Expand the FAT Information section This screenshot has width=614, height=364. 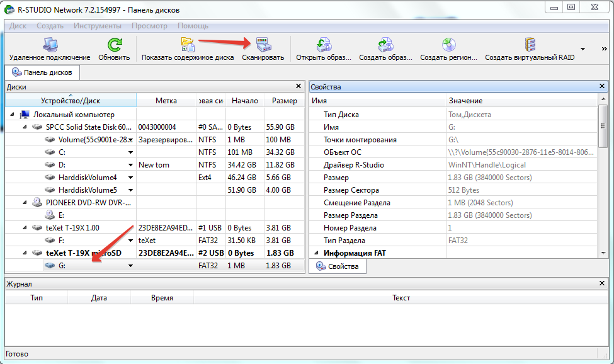coord(315,253)
